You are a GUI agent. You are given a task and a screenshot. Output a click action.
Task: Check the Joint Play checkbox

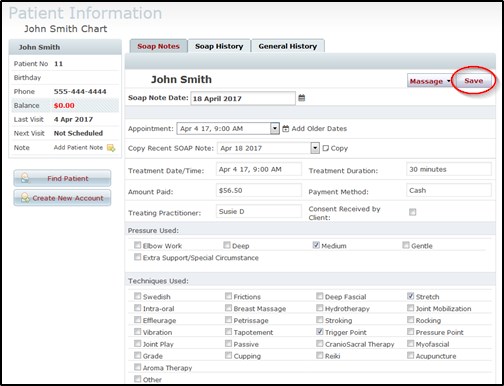[137, 344]
